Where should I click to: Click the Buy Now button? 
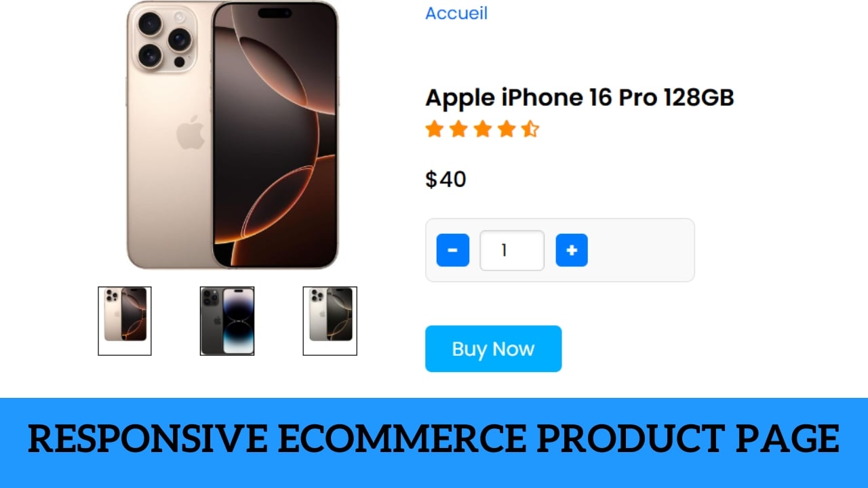[x=494, y=349]
